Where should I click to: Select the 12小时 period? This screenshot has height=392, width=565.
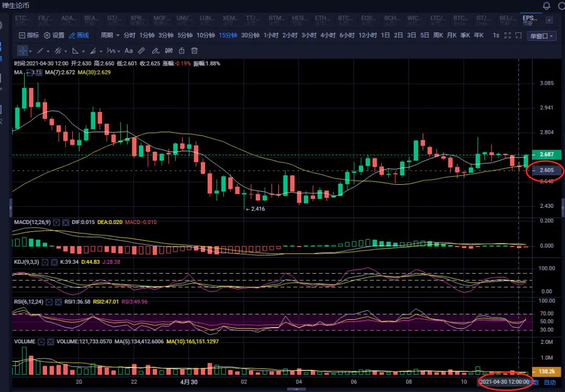point(367,36)
